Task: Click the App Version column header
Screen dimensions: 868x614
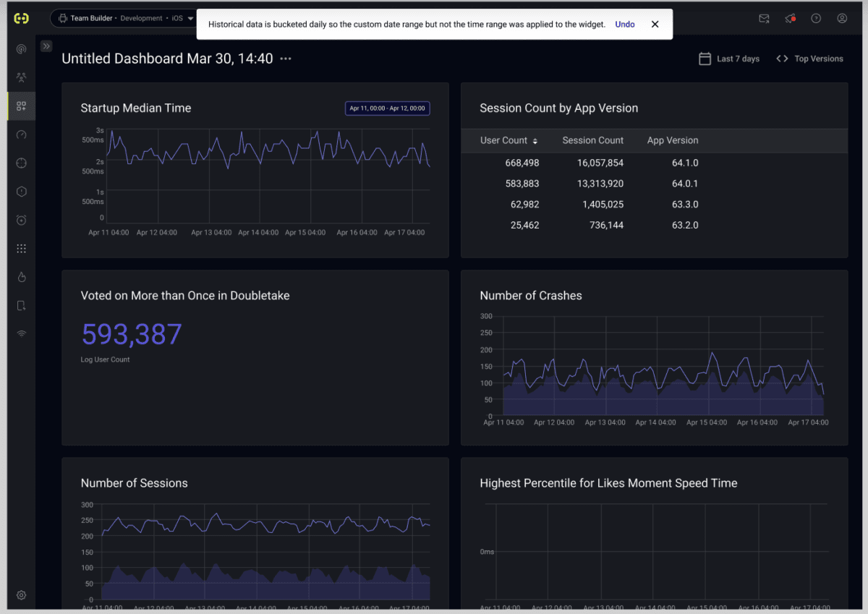Action: (673, 140)
